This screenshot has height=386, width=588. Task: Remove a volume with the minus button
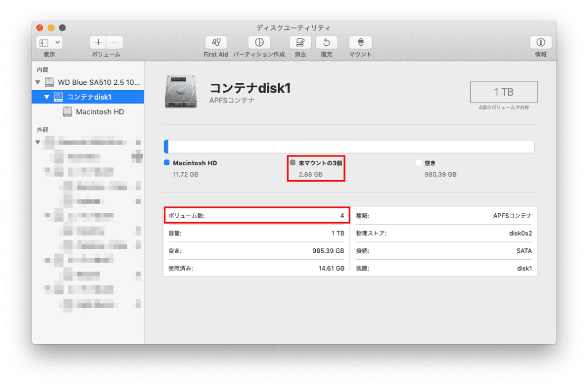pyautogui.click(x=115, y=42)
